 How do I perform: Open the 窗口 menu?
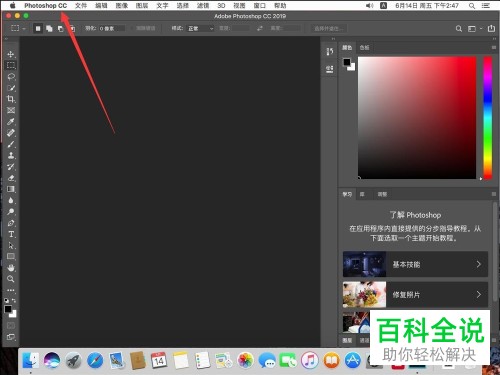click(x=260, y=6)
